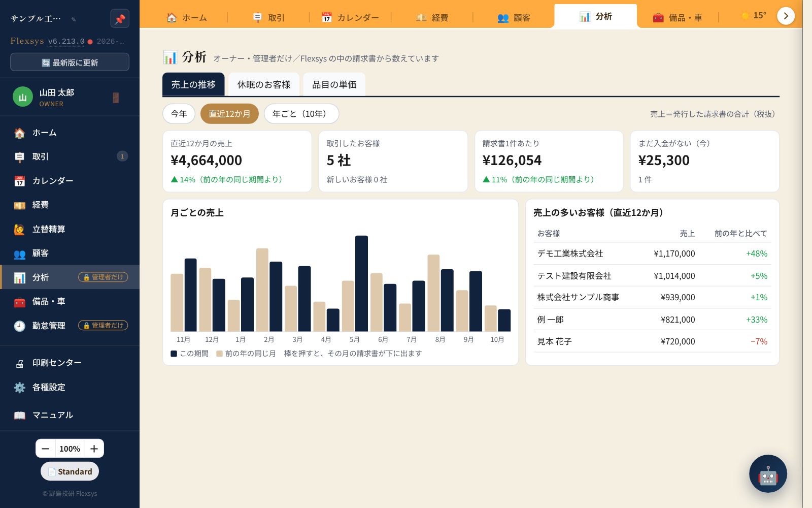Edit the company name pencil icon
812x508 pixels.
74,19
